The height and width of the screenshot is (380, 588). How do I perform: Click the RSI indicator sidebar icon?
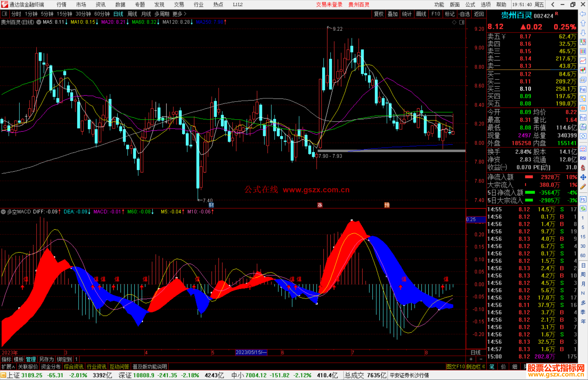[583, 158]
